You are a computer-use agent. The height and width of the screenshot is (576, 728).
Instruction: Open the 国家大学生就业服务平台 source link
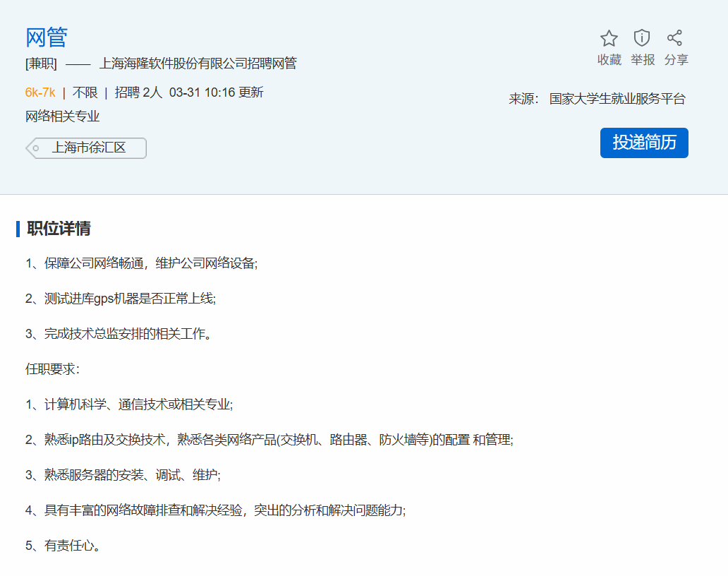[x=617, y=99]
